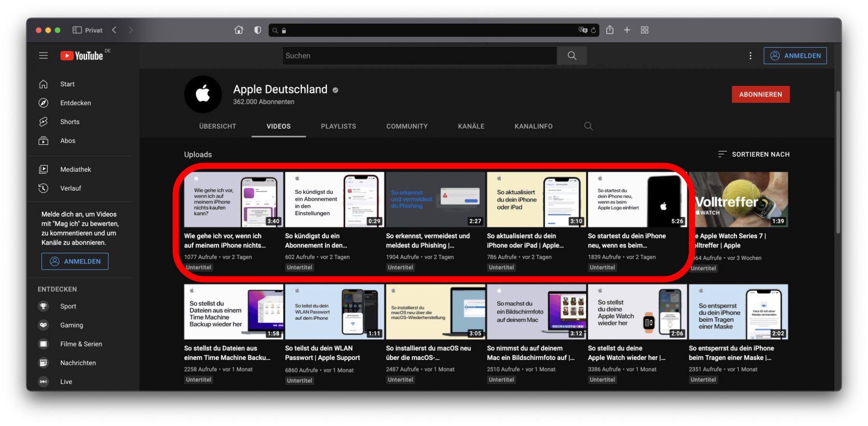
Task: Click the translate icon in address bar
Action: [583, 30]
